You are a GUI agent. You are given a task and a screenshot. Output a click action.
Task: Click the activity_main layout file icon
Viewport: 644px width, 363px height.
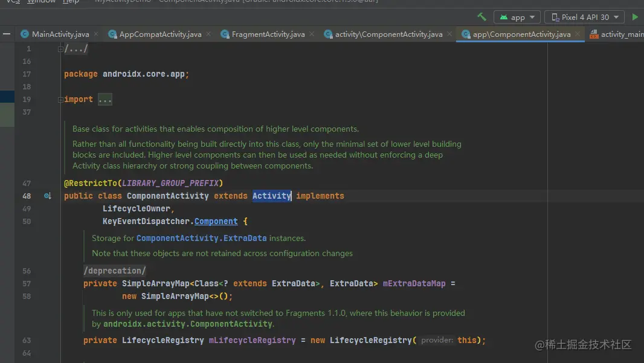pos(594,34)
